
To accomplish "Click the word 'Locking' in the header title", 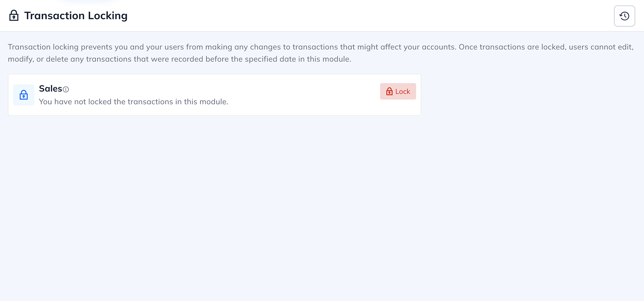I will (x=108, y=16).
